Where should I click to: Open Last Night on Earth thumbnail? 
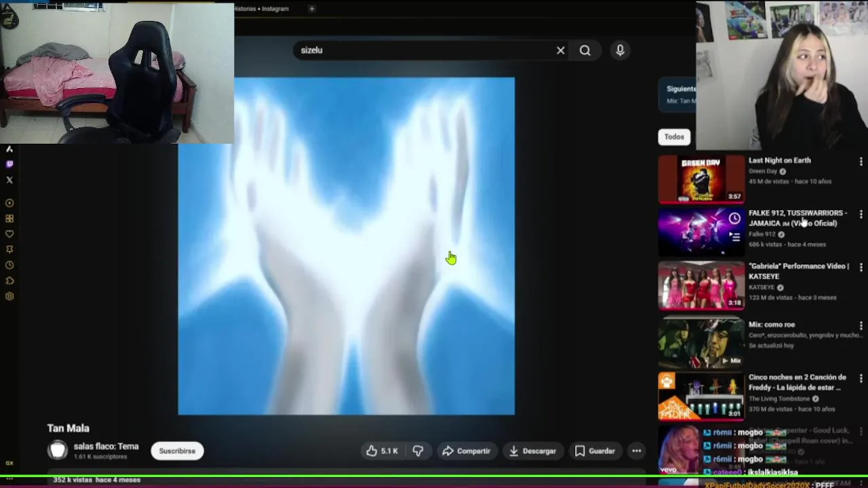point(701,179)
